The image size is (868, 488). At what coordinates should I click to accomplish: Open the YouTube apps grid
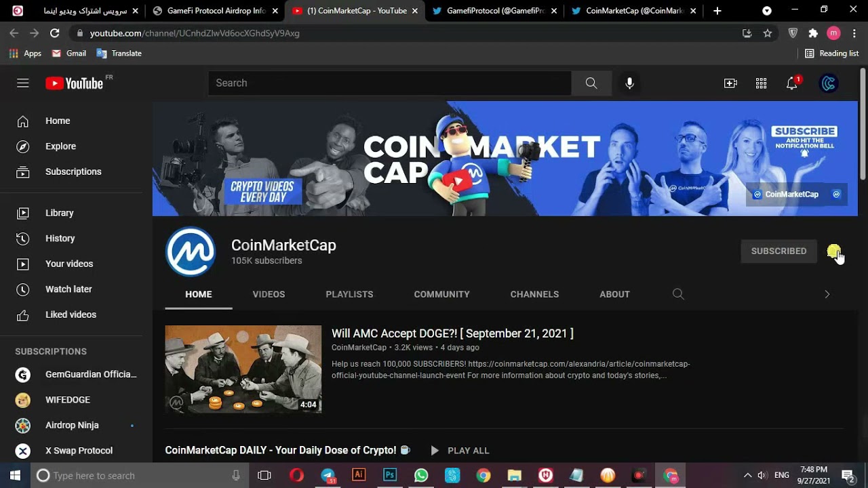click(x=761, y=83)
